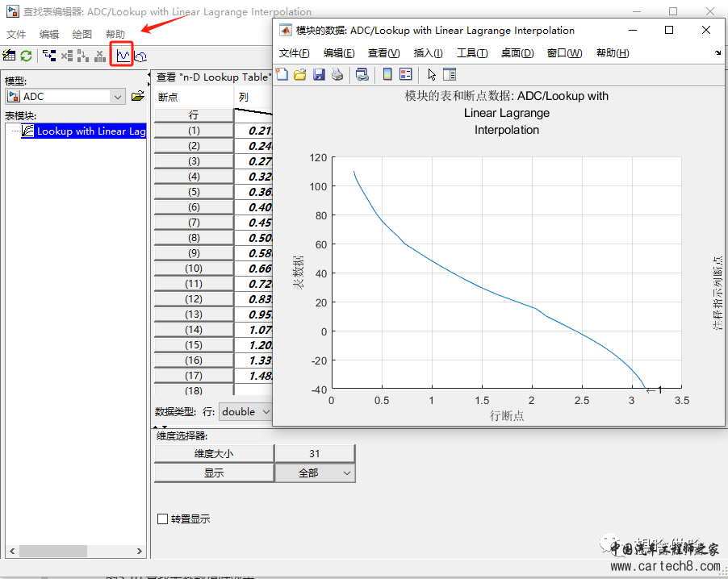Click the 显示 button

(214, 473)
